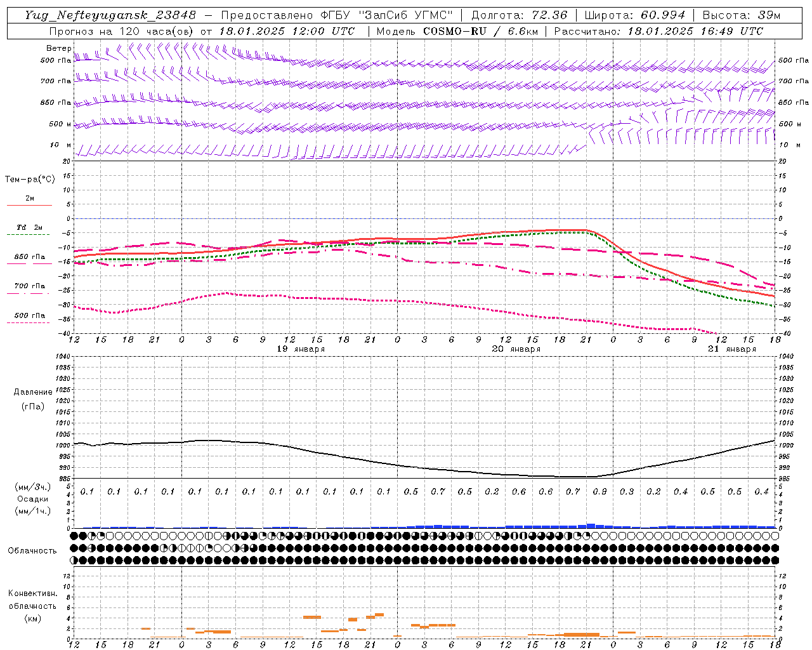Click the 20 value on left temperature axis

point(67,161)
